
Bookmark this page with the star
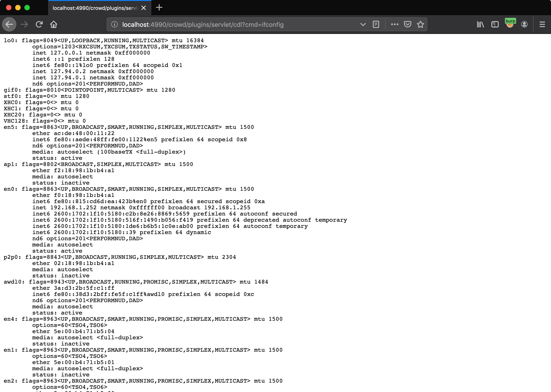point(420,24)
